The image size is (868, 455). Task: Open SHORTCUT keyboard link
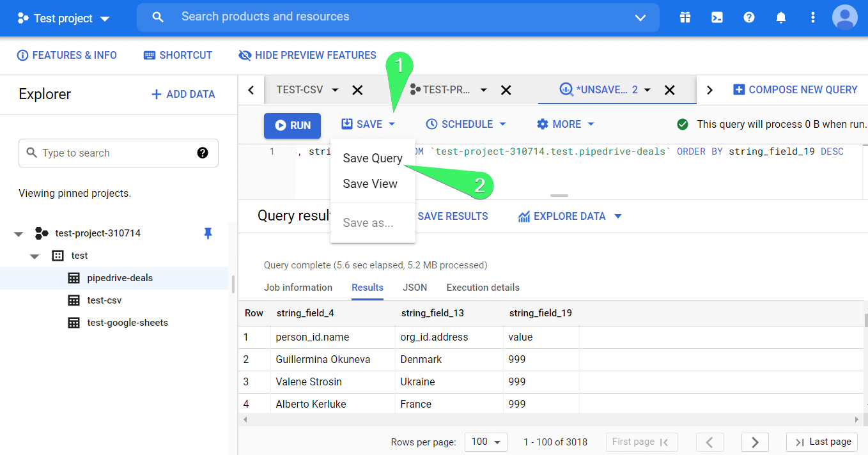coord(178,56)
